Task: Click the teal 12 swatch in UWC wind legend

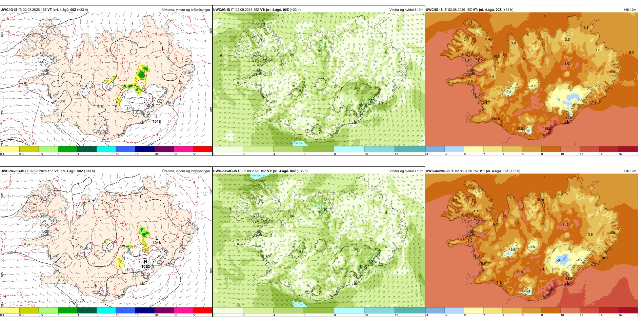Action: click(x=410, y=149)
